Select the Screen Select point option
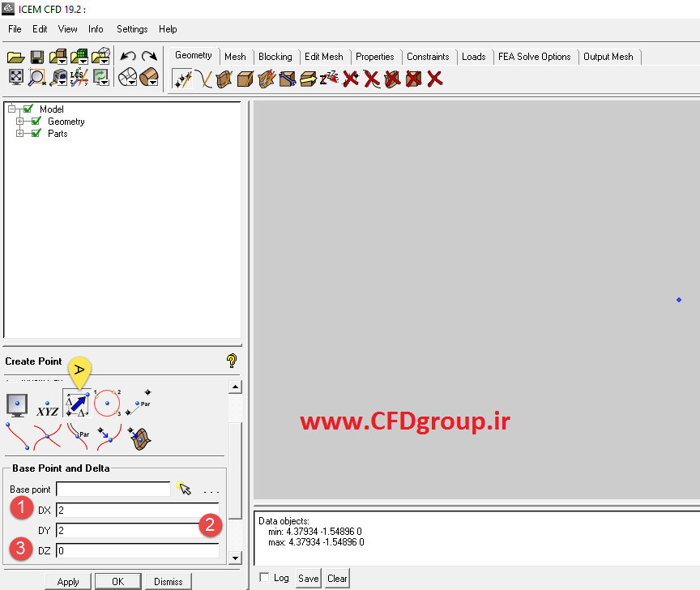This screenshot has height=590, width=700. pos(17,405)
